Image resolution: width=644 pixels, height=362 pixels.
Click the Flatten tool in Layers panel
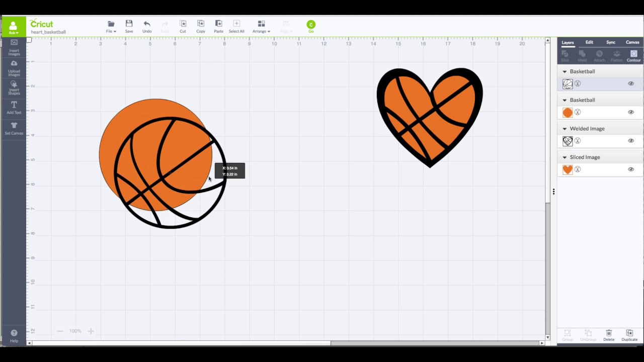click(616, 56)
